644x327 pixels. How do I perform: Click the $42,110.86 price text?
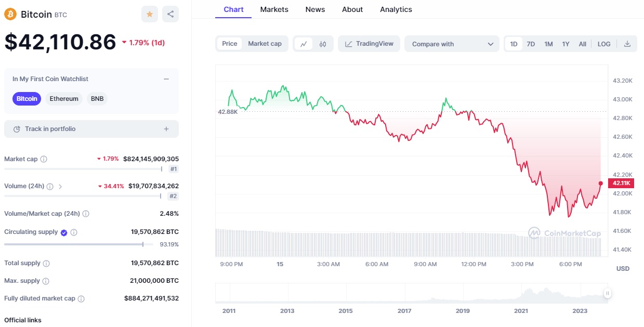click(60, 42)
